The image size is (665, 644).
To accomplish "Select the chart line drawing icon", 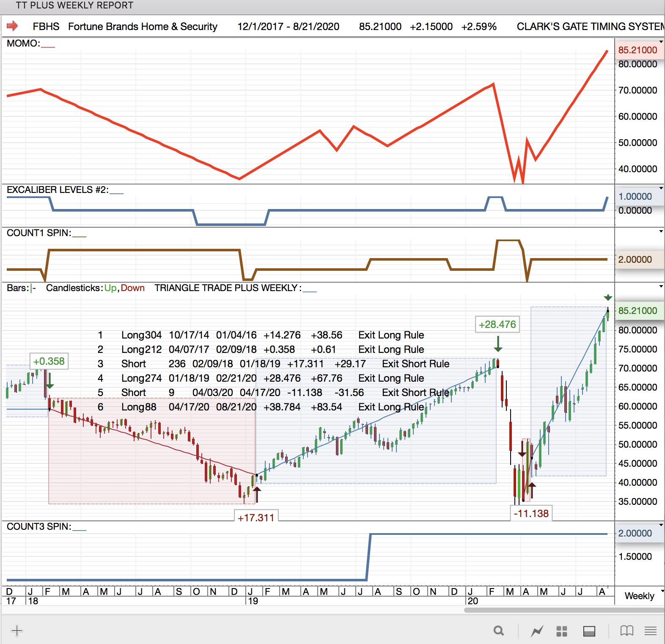I will [537, 631].
